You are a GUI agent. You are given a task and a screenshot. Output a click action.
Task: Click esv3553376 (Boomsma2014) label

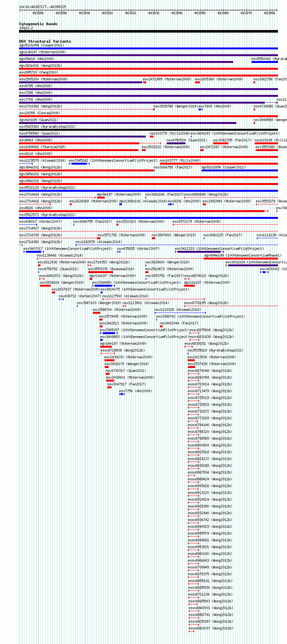pos(111,269)
